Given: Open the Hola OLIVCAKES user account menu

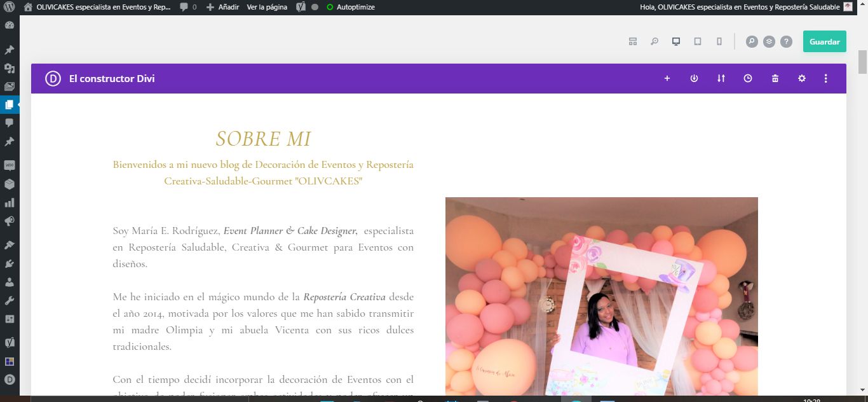Looking at the screenshot, I should click(747, 7).
